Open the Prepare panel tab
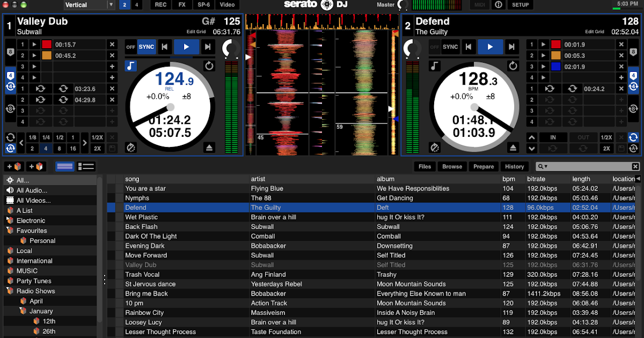Viewport: 644px width, 338px height. [x=484, y=167]
